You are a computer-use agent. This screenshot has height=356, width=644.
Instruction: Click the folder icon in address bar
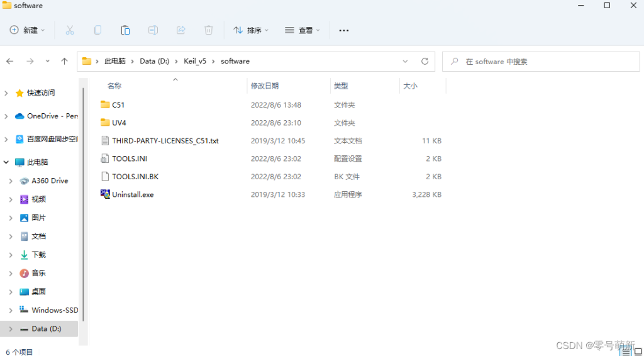click(86, 61)
